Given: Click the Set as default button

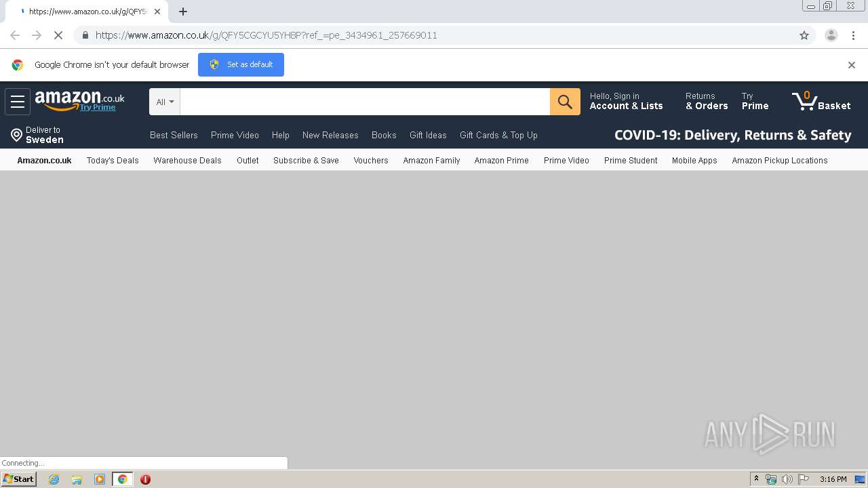Looking at the screenshot, I should [x=241, y=64].
